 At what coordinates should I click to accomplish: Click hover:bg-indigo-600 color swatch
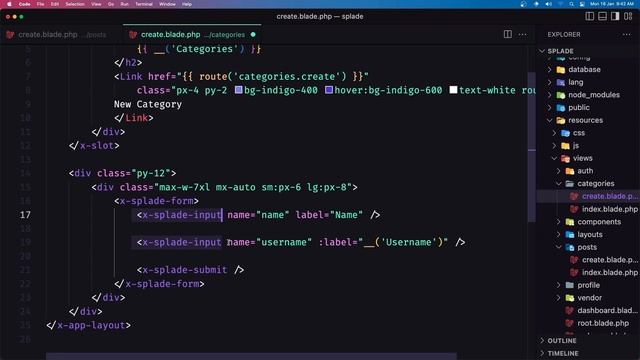pos(329,90)
